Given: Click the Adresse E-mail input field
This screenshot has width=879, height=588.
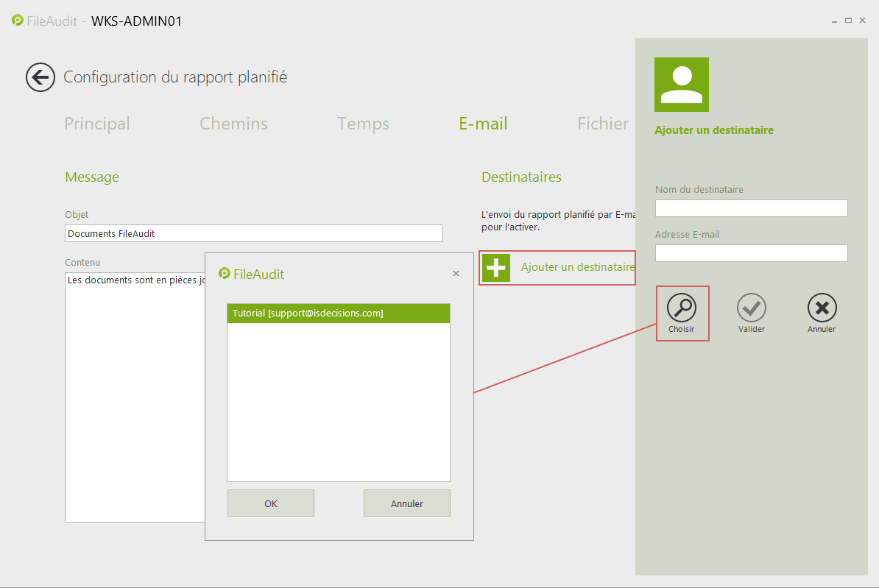Looking at the screenshot, I should pyautogui.click(x=751, y=253).
